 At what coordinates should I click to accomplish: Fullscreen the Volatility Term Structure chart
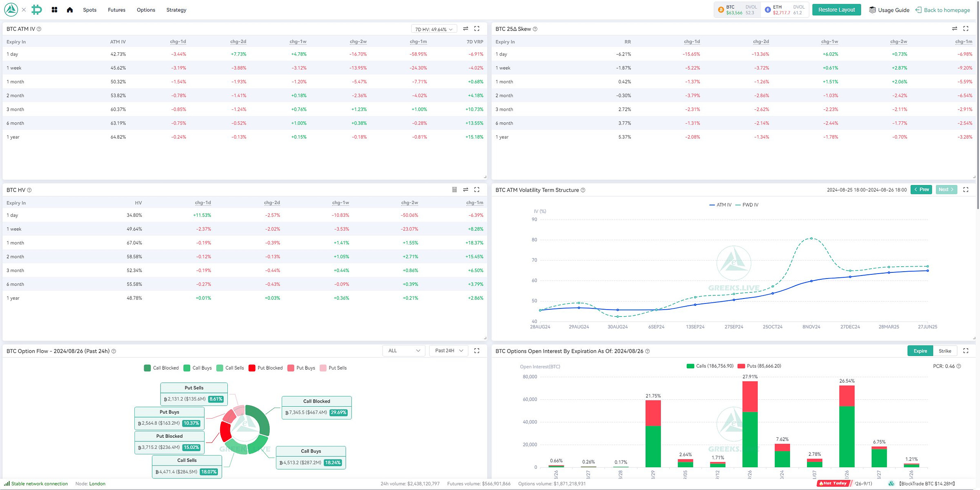click(966, 189)
